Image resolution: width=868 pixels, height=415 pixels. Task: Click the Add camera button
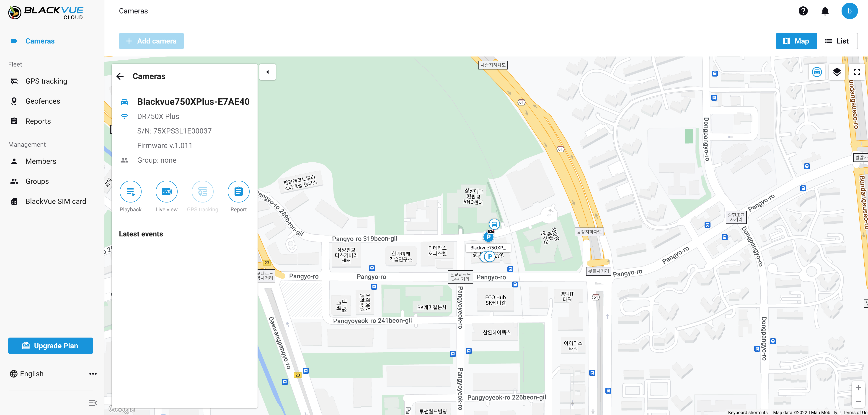click(x=151, y=41)
